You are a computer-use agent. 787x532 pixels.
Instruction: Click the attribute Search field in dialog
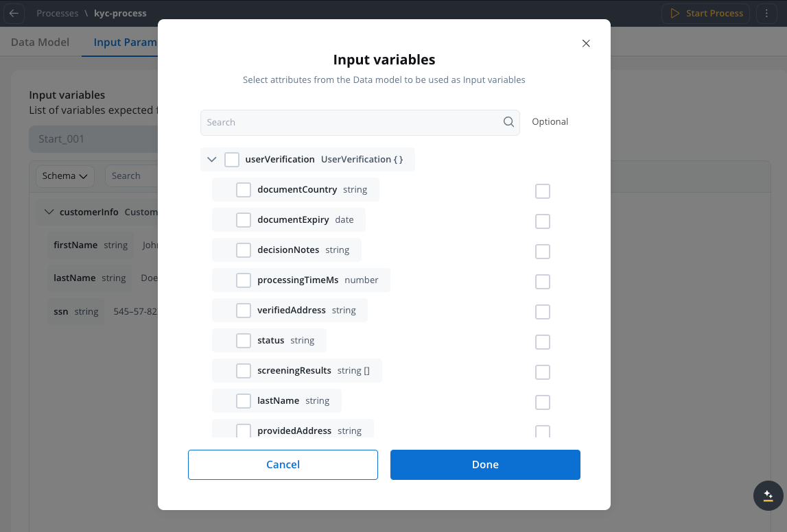tap(350, 122)
